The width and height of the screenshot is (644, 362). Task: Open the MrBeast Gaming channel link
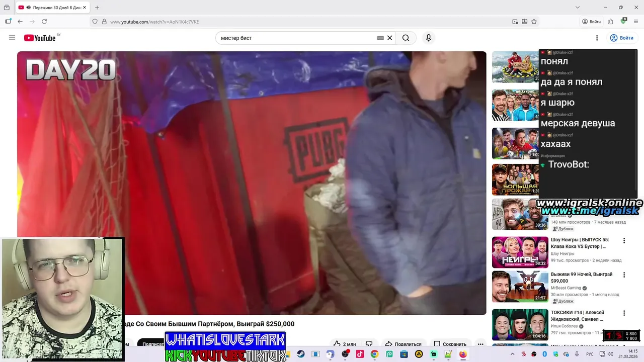[x=566, y=288]
